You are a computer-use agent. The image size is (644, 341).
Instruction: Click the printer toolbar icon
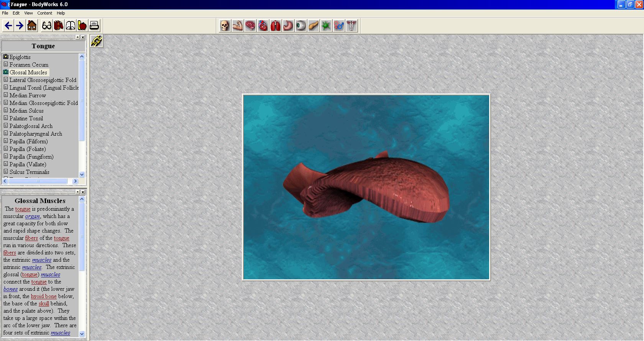(x=94, y=26)
